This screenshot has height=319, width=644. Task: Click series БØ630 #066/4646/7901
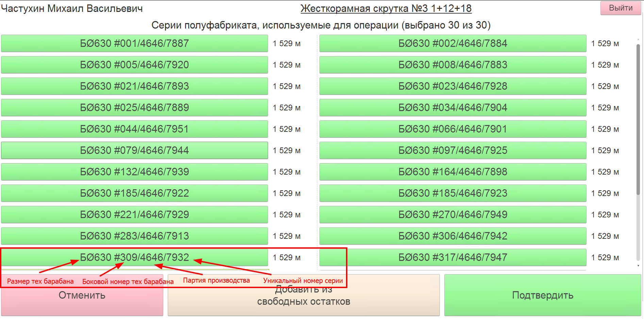tap(453, 129)
